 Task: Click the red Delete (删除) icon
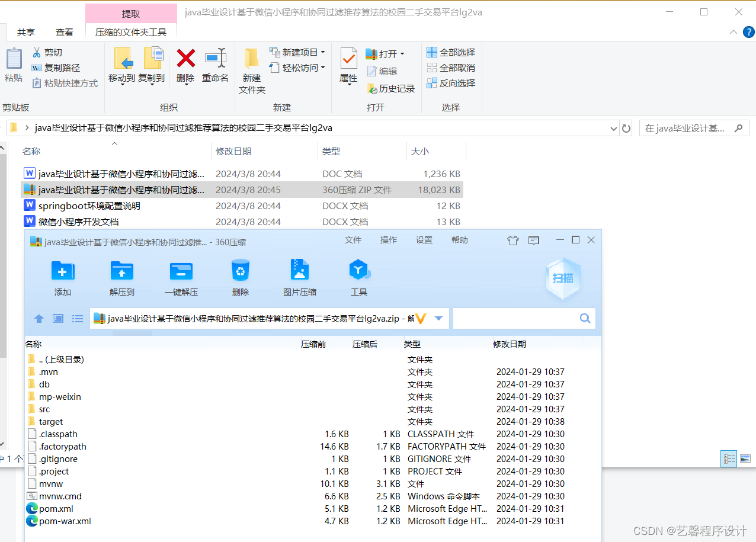point(186,58)
